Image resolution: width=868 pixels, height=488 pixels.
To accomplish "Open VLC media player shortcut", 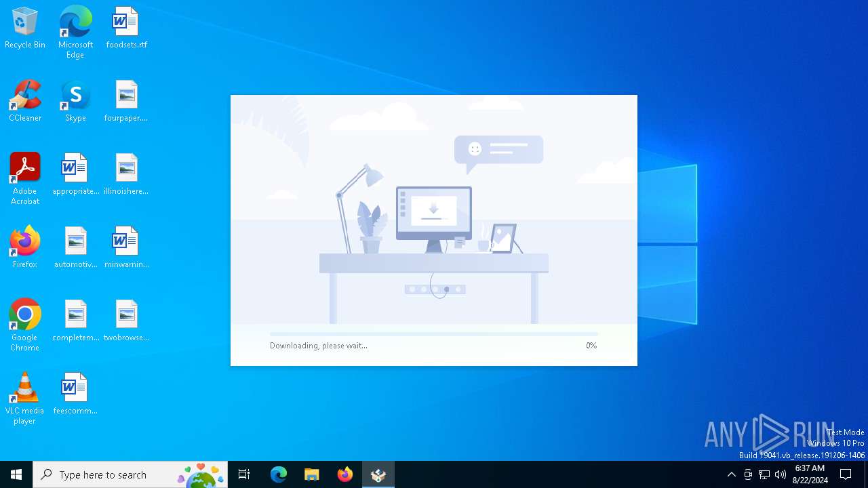I will point(25,399).
